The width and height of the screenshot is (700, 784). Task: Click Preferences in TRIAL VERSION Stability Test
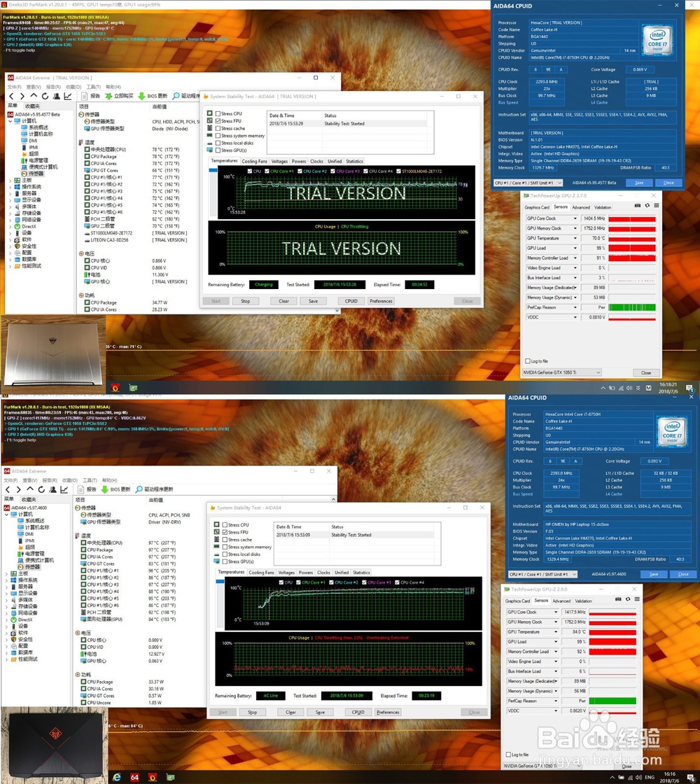381,301
